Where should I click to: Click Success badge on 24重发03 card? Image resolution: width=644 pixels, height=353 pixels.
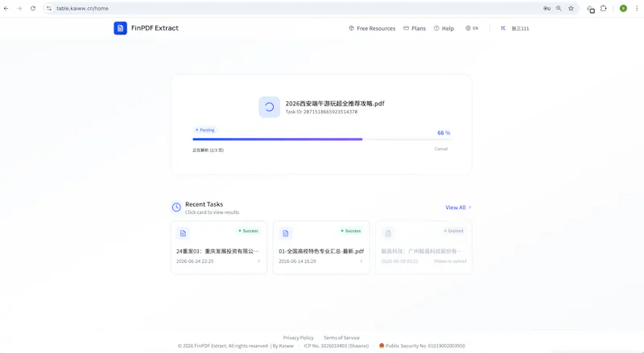pyautogui.click(x=249, y=231)
